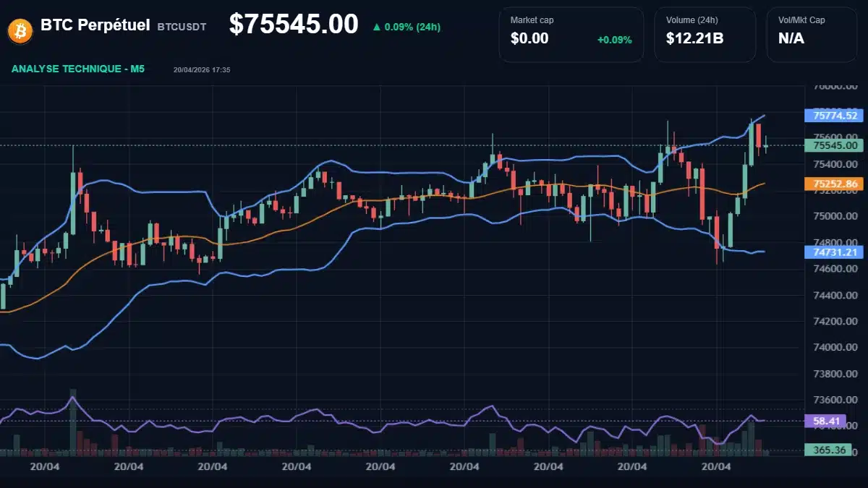Click the blue lower-band tag 74731.21

coord(835,252)
